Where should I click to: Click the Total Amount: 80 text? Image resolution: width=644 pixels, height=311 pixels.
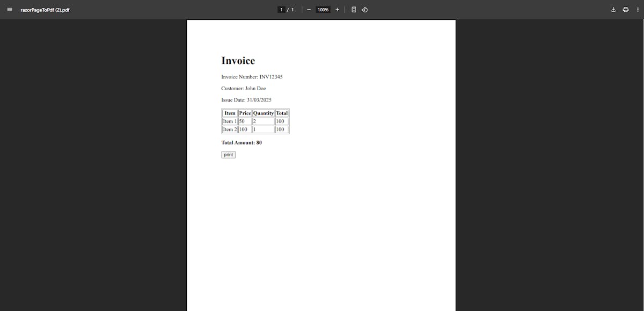coord(241,143)
